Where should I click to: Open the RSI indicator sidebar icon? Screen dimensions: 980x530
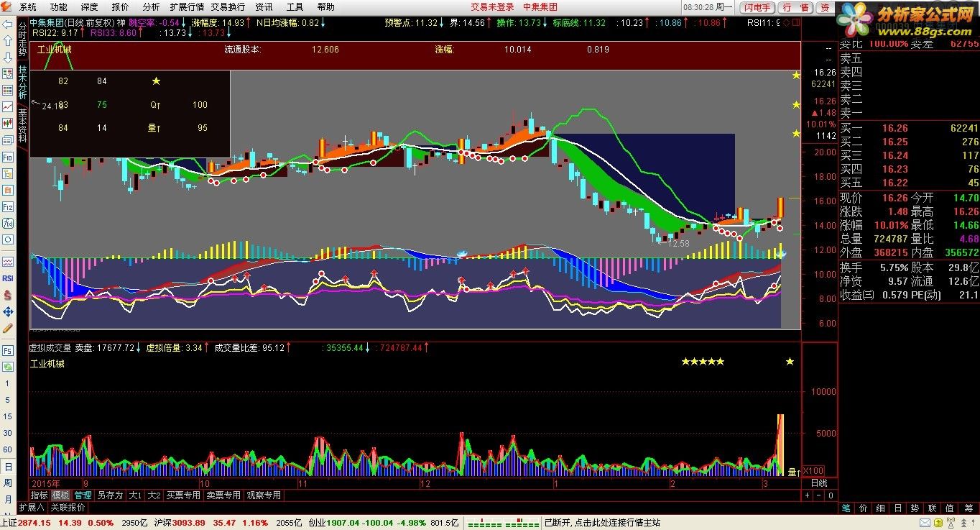coord(8,278)
